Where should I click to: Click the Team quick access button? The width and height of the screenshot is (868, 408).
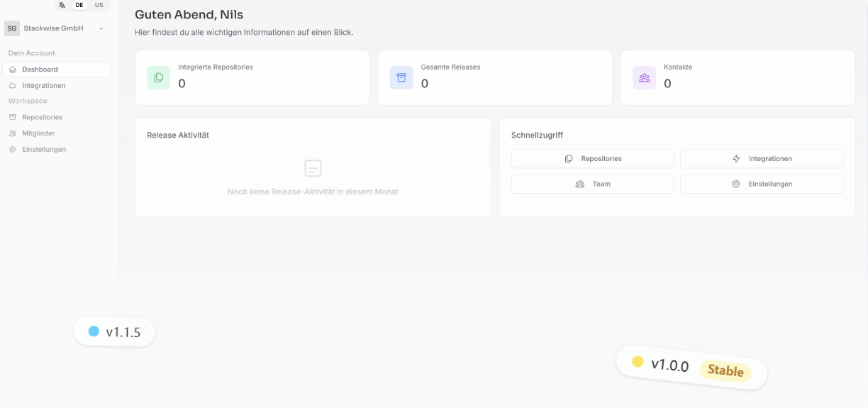tap(593, 184)
